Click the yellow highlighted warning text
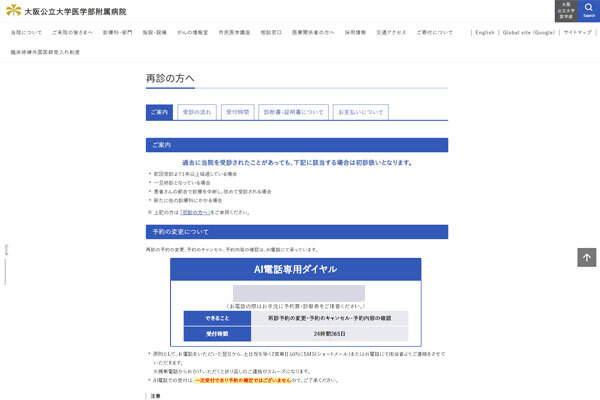The image size is (600, 400). pos(243,380)
